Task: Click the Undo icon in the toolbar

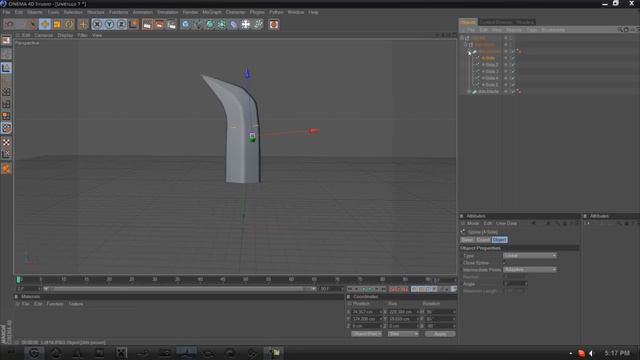Action: (x=10, y=24)
